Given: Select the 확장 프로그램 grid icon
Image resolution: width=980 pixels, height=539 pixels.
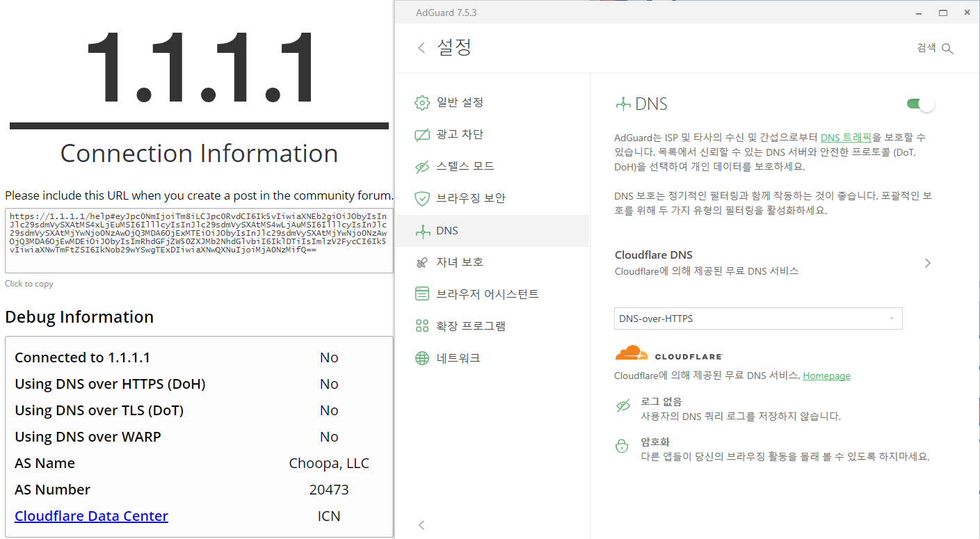Looking at the screenshot, I should pos(421,326).
